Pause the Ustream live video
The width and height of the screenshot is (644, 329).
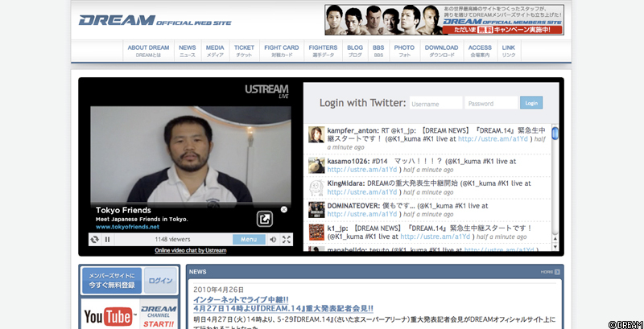pyautogui.click(x=107, y=240)
